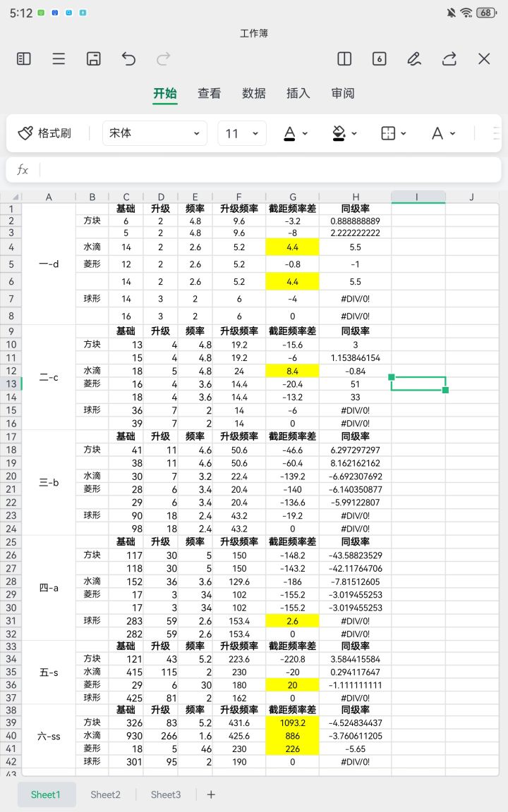
Task: Switch to the 审阅 tab
Action: tap(343, 93)
